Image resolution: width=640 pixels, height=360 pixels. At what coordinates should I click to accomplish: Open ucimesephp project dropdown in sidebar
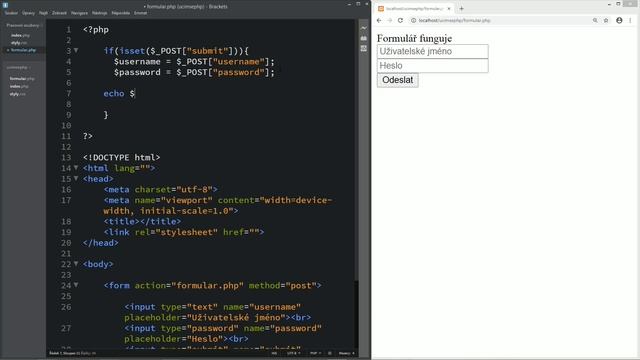(18, 67)
